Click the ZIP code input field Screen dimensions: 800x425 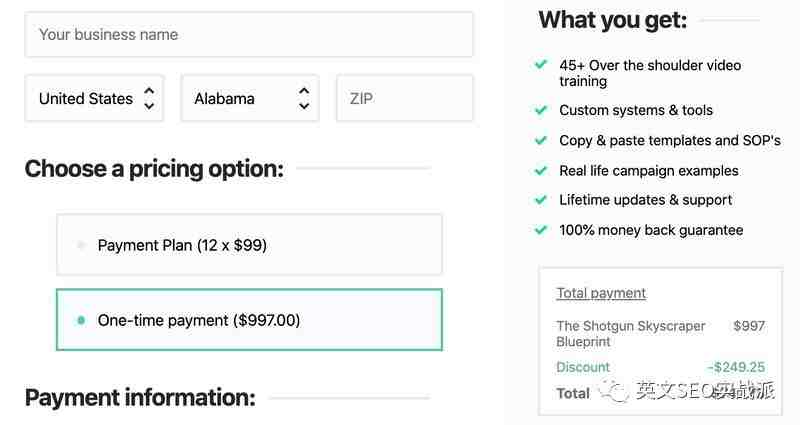point(404,99)
